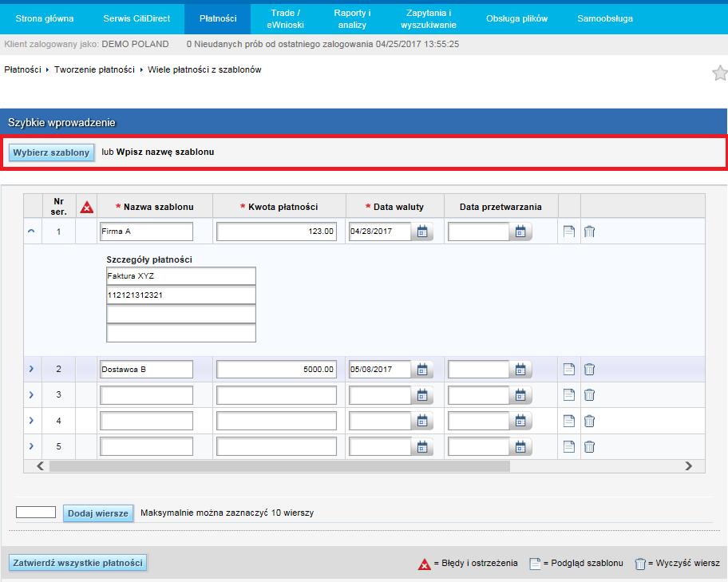Click Wybierz szablony button
Screen dimensions: 728x582
coord(51,152)
